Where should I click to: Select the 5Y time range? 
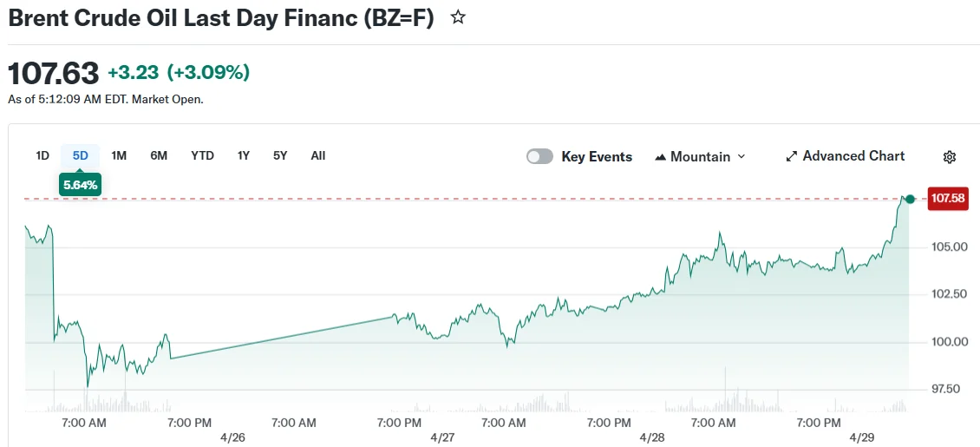click(x=280, y=155)
